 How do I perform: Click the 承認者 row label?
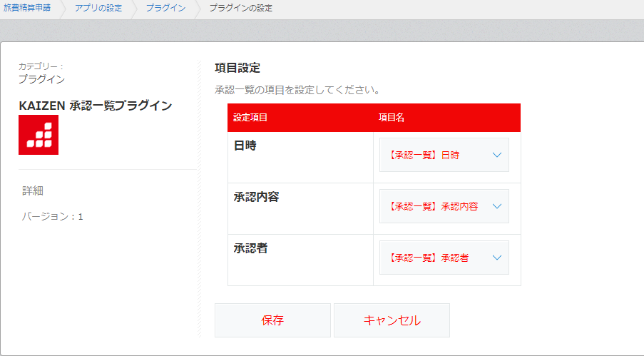[250, 248]
